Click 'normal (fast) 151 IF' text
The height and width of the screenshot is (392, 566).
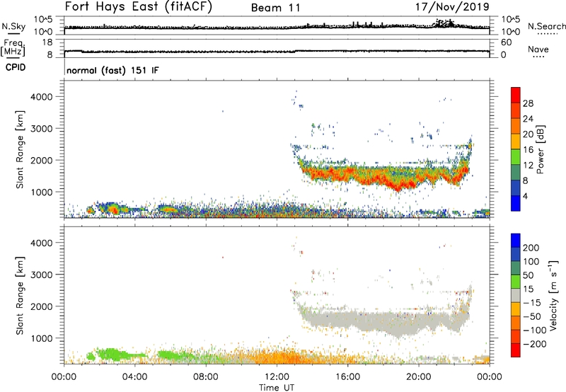112,70
